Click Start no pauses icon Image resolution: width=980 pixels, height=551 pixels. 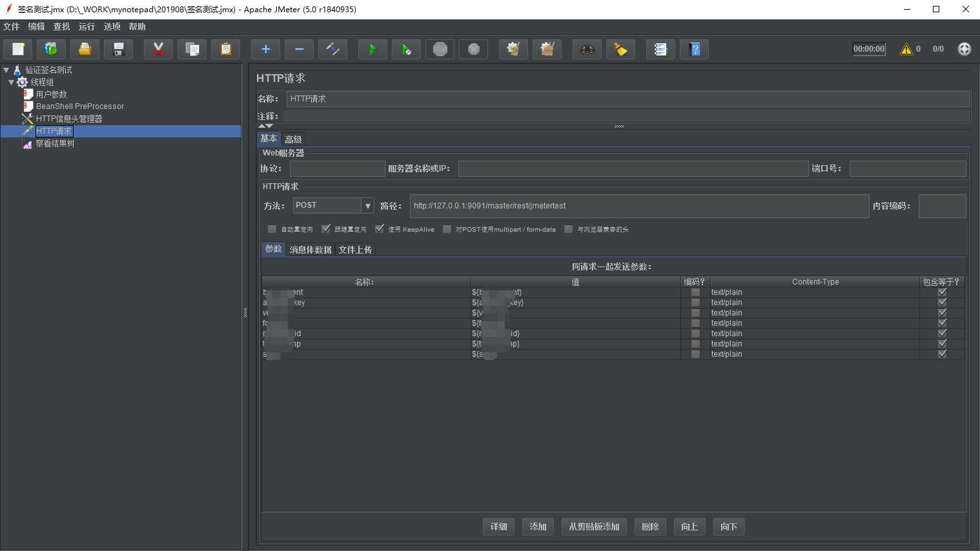[406, 49]
